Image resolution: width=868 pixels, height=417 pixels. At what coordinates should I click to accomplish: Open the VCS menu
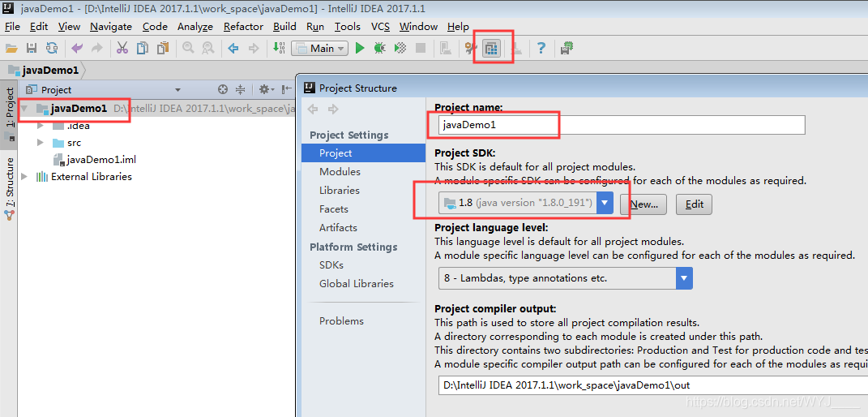380,27
